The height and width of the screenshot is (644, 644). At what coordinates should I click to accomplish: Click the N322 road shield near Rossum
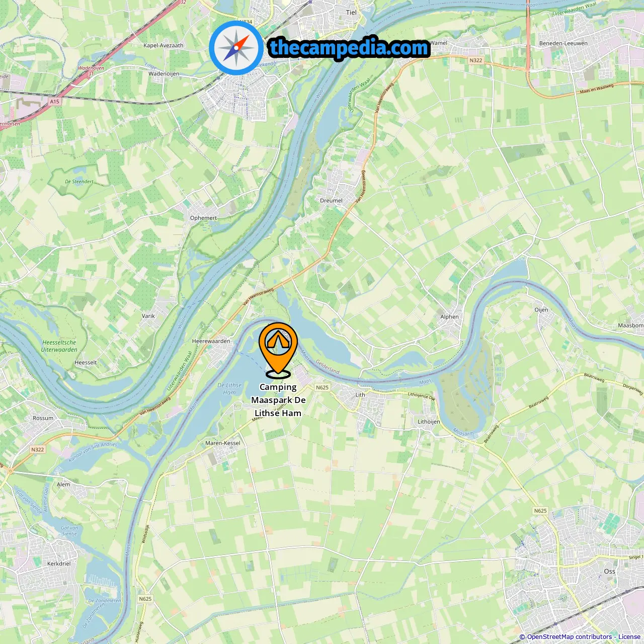[x=37, y=450]
